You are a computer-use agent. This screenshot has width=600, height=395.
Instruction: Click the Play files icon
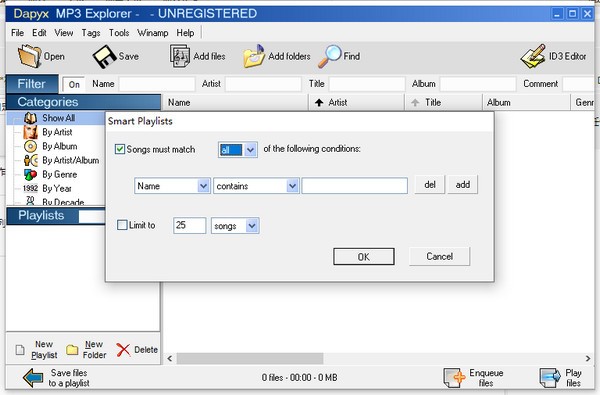550,378
